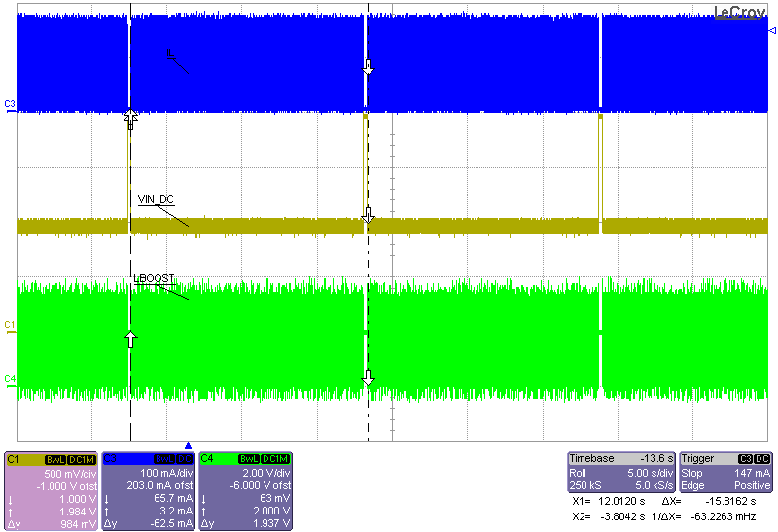Open the C4 channel descriptor box
Viewport: 778px width, 532px height.
[246, 491]
